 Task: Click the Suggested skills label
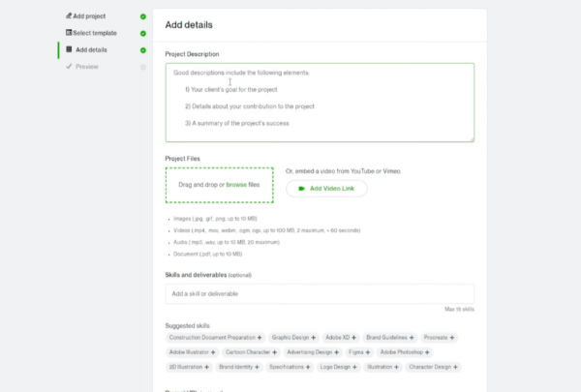pyautogui.click(x=188, y=325)
